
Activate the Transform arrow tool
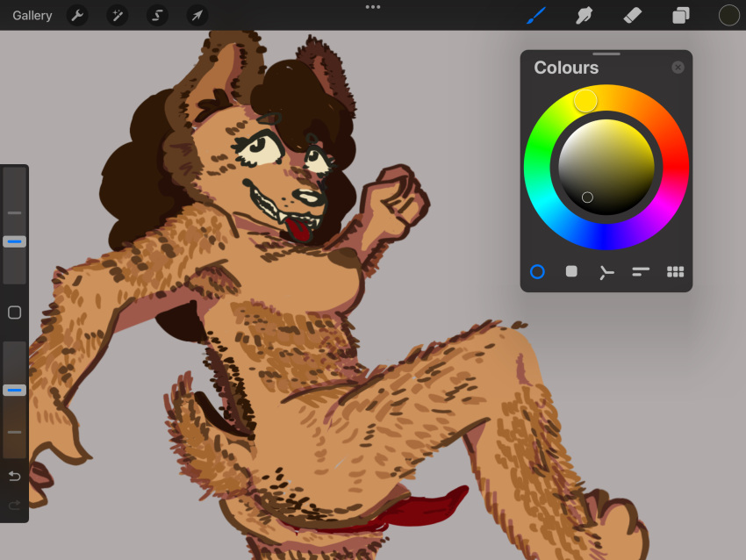[x=197, y=16]
